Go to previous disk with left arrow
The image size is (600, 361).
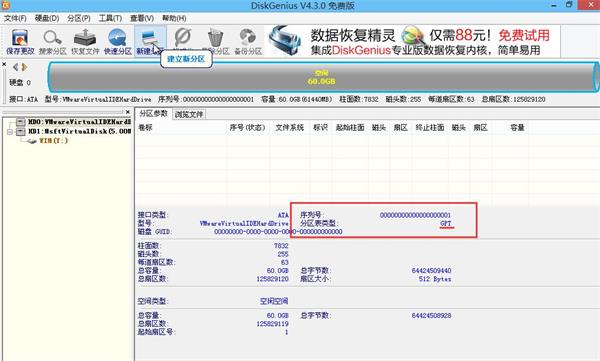tap(15, 67)
